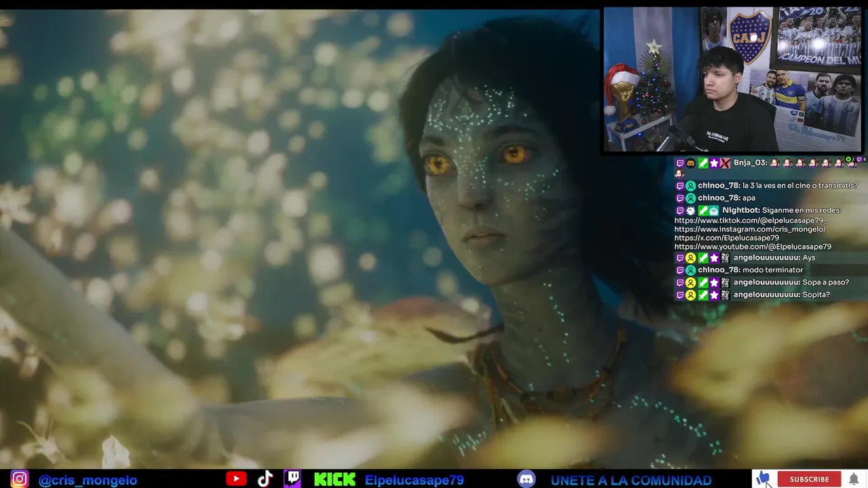Click the TikTok URL in Nightbot's message
Viewport: 868px width, 488px height.
click(x=750, y=220)
